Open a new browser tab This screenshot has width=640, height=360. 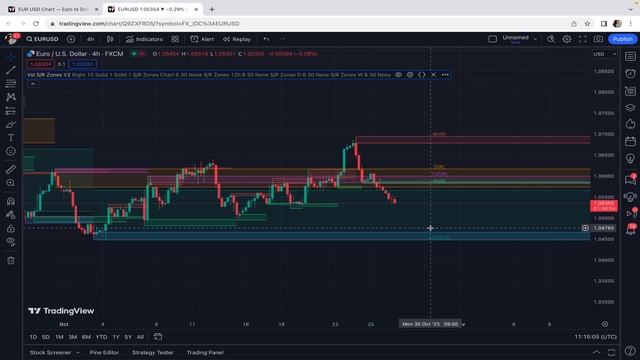(x=212, y=9)
